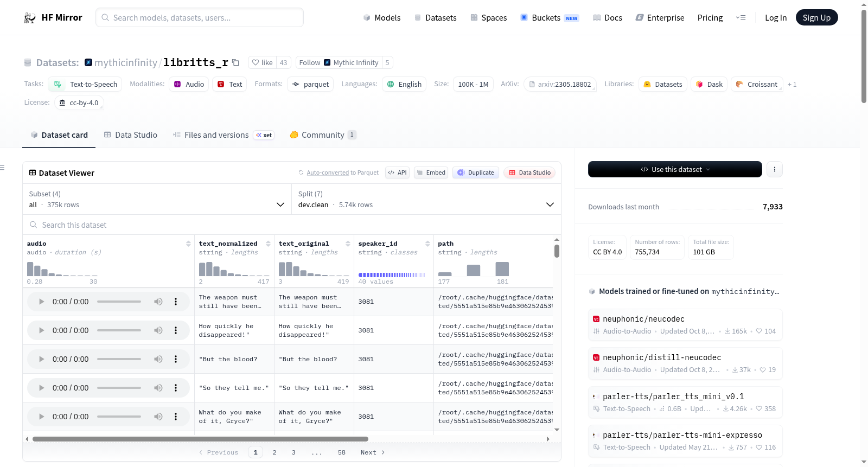This screenshot has height=467, width=868.
Task: Click the Duplicate button
Action: pyautogui.click(x=476, y=172)
